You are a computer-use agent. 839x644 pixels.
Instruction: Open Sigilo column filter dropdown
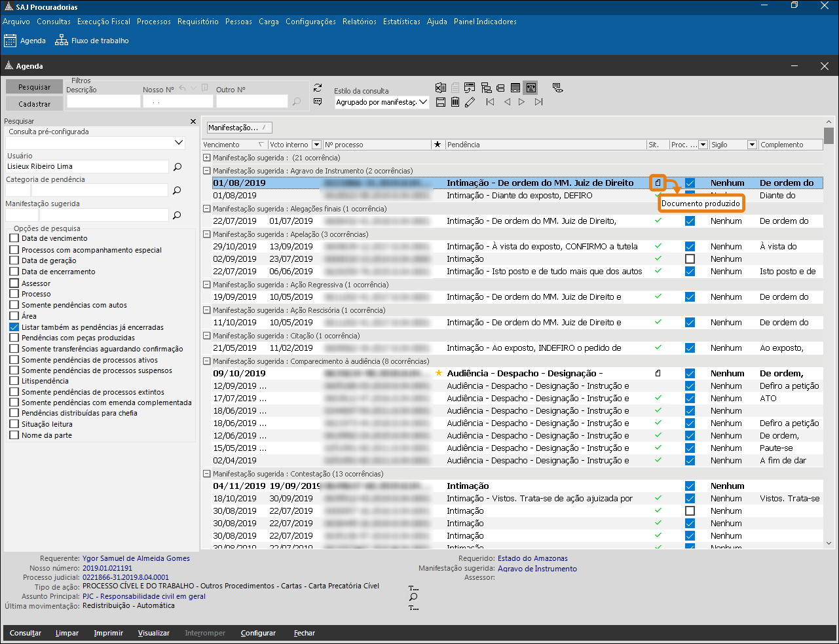[x=753, y=145]
